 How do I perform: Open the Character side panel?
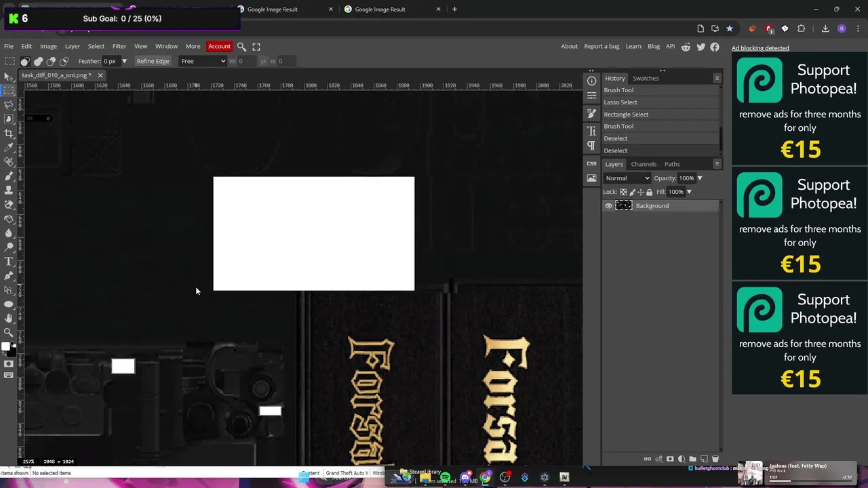tap(591, 131)
